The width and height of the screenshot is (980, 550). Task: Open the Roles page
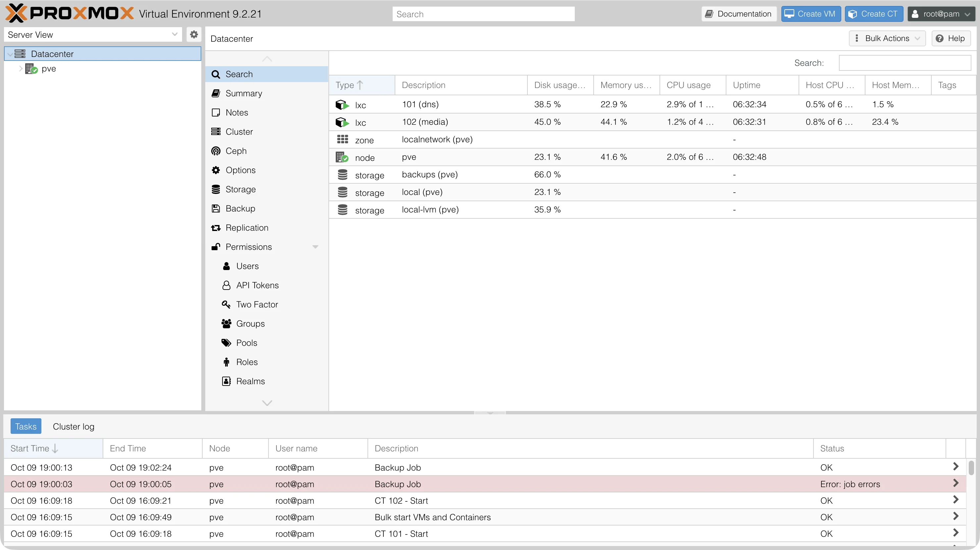(266, 362)
